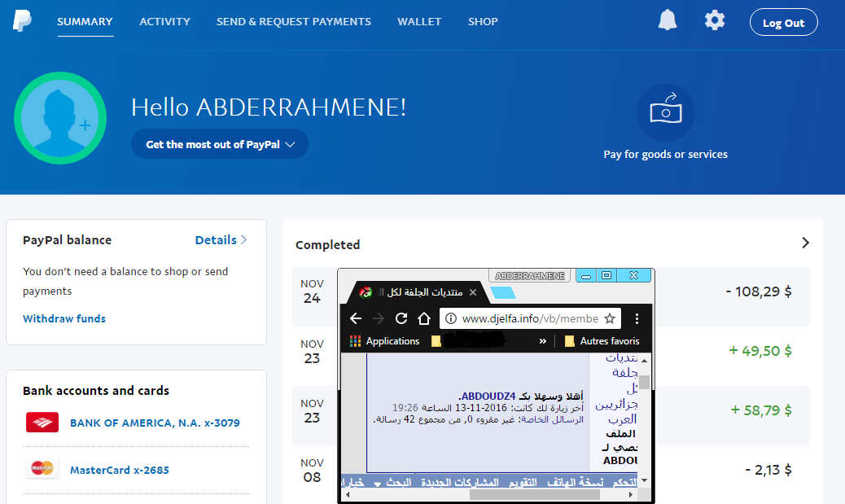Click the Applications bookmark label
Image resolution: width=845 pixels, height=504 pixels.
(393, 341)
